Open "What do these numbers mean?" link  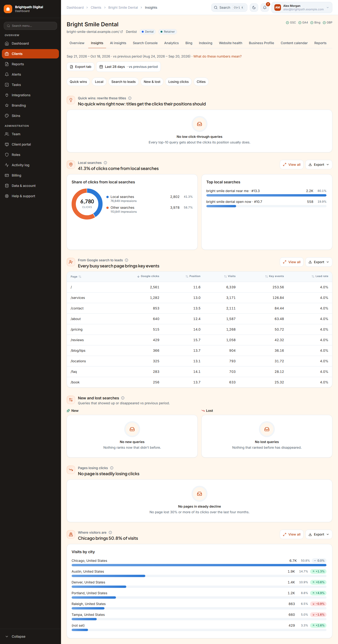(x=218, y=57)
